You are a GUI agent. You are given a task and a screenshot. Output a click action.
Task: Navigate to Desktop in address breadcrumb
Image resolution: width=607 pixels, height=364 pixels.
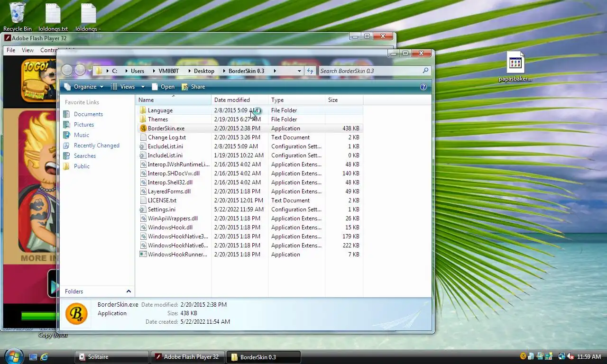[204, 71]
